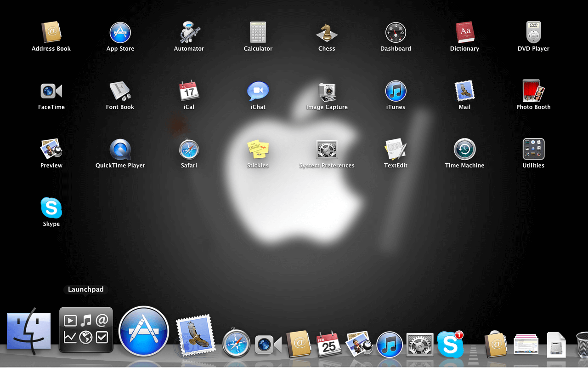This screenshot has height=368, width=588.
Task: Click the App Store icon in the Dock
Action: coord(144,331)
